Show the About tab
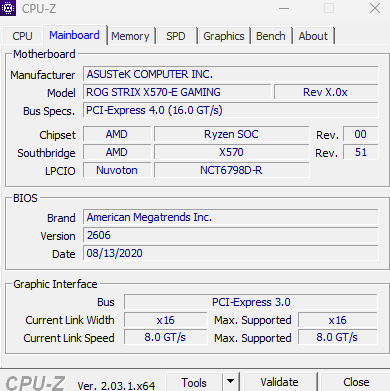Viewport: 390px width, 391px height. [313, 36]
